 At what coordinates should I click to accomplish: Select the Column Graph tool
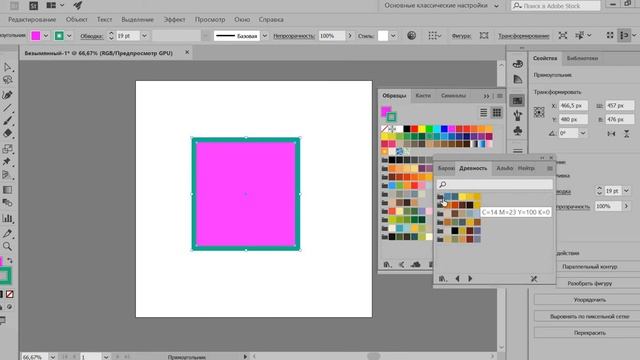pos(7,218)
